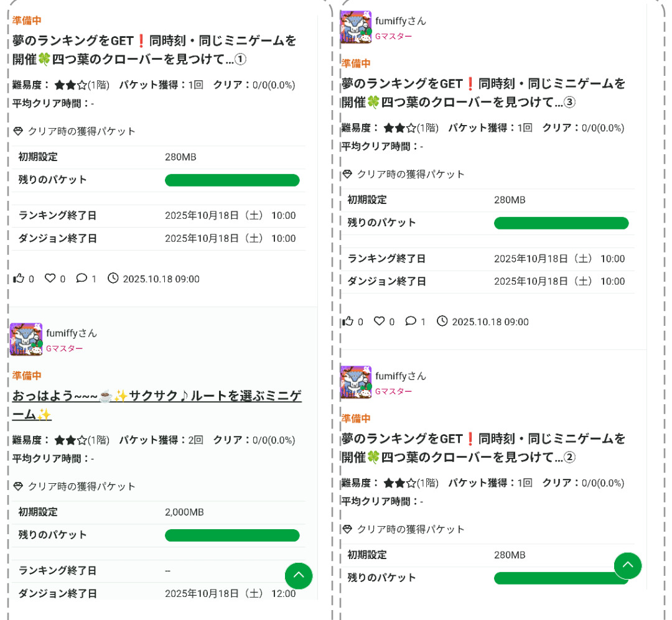Screen dimensions: 672x620
Task: Open clover minigame ② post title
Action: coord(483,448)
